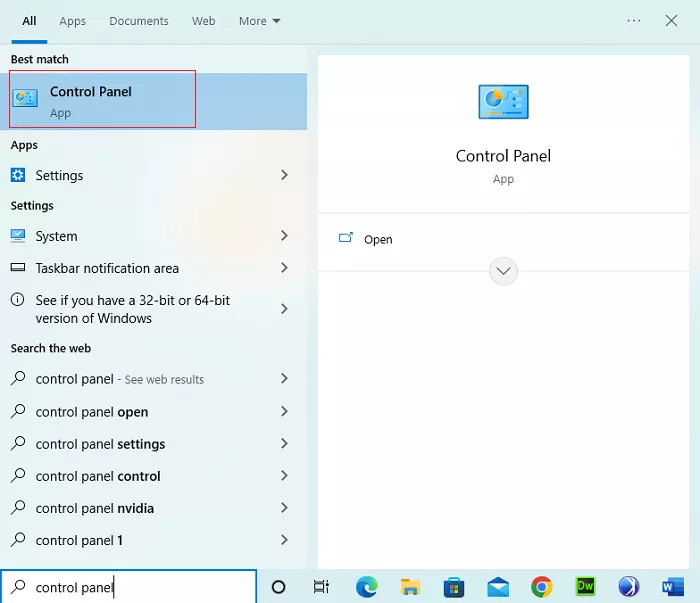Expand Settings app result arrow
Screen dimensions: 700x603
[x=284, y=175]
